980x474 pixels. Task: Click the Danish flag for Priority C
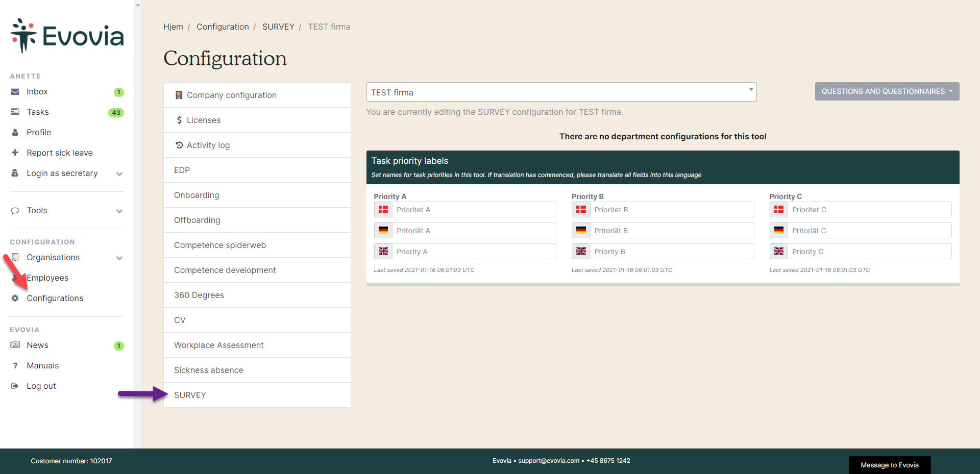[x=779, y=210]
